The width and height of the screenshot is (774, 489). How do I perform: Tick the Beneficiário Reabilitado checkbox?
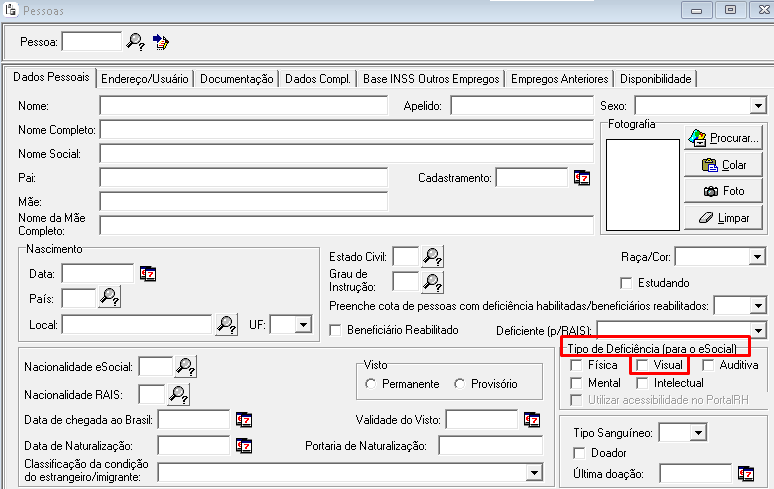pos(336,330)
